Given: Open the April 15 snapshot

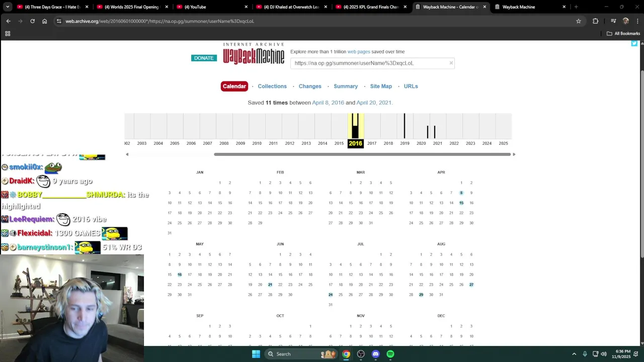Looking at the screenshot, I should 461,203.
